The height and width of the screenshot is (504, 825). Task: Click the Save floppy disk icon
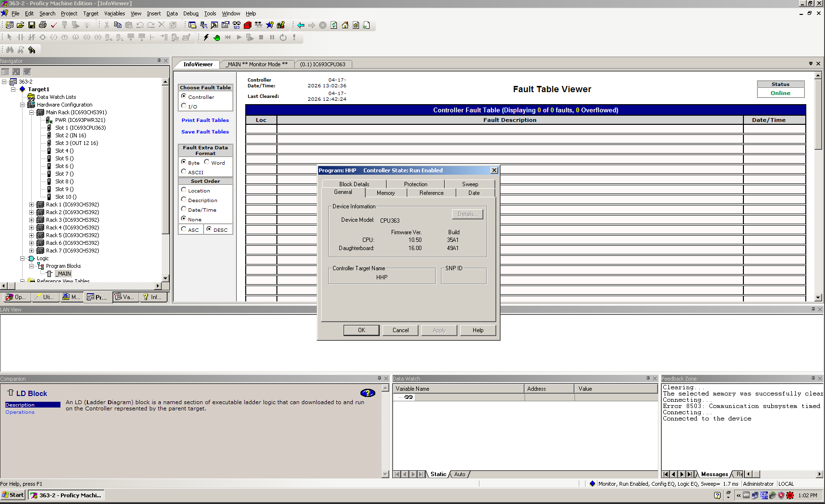tap(31, 25)
